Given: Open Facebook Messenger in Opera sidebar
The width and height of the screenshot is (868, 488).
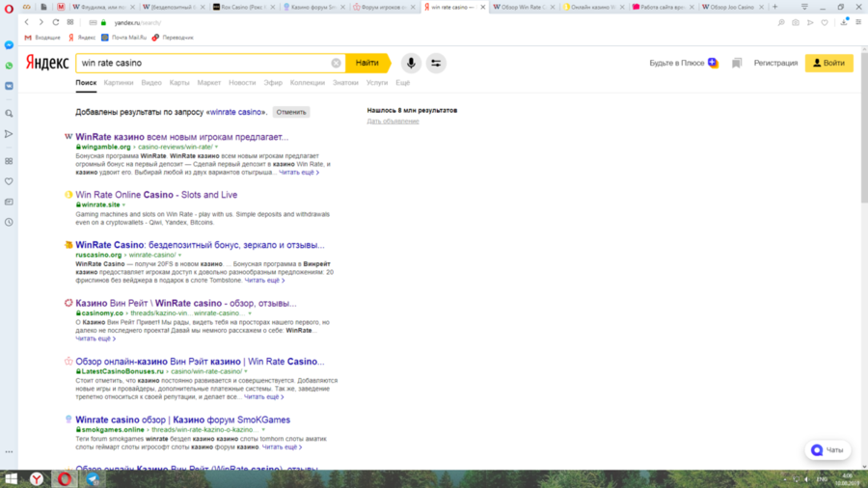Looking at the screenshot, I should pos(9,45).
